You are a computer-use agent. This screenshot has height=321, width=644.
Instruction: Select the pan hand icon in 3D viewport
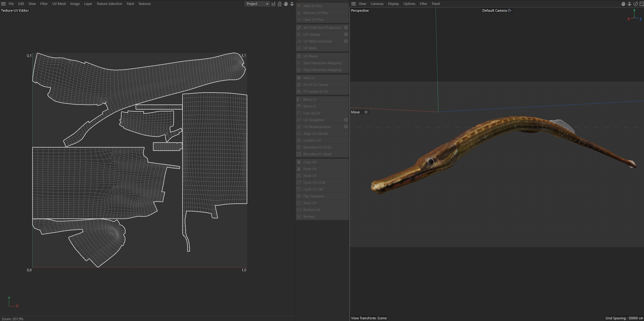623,4
